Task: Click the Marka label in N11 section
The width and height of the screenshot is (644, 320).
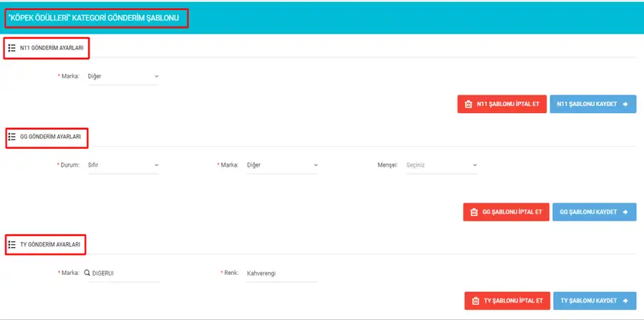Action: (69, 77)
